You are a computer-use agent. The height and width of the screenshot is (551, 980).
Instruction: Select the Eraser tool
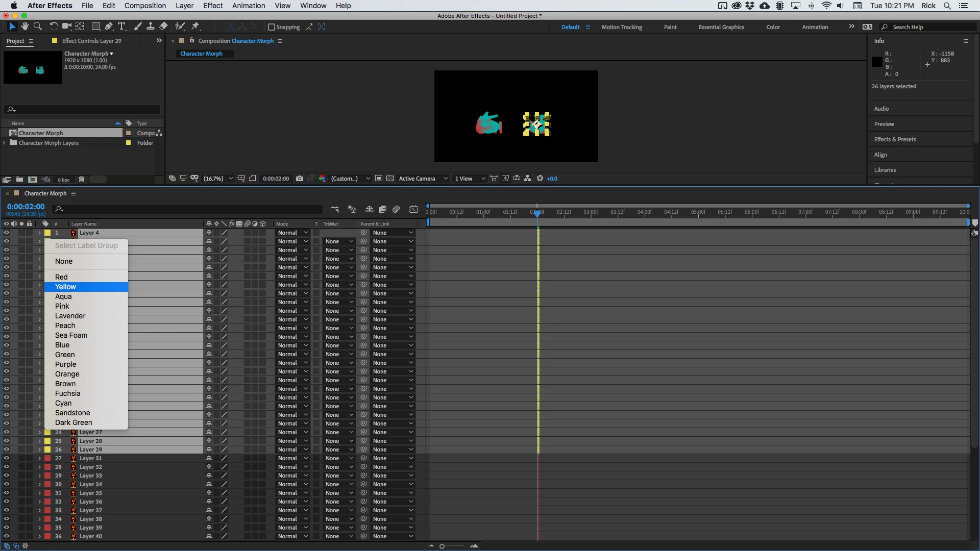[x=163, y=27]
